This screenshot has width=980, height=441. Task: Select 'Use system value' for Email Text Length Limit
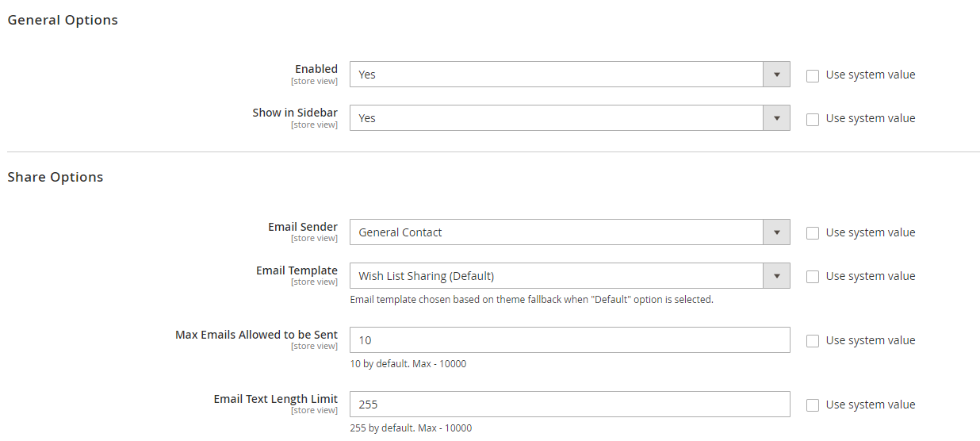(813, 405)
